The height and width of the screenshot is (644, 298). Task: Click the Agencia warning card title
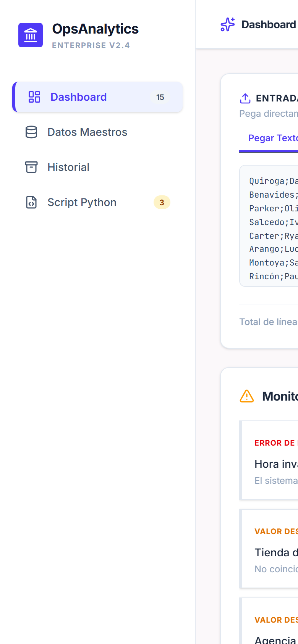(276, 640)
